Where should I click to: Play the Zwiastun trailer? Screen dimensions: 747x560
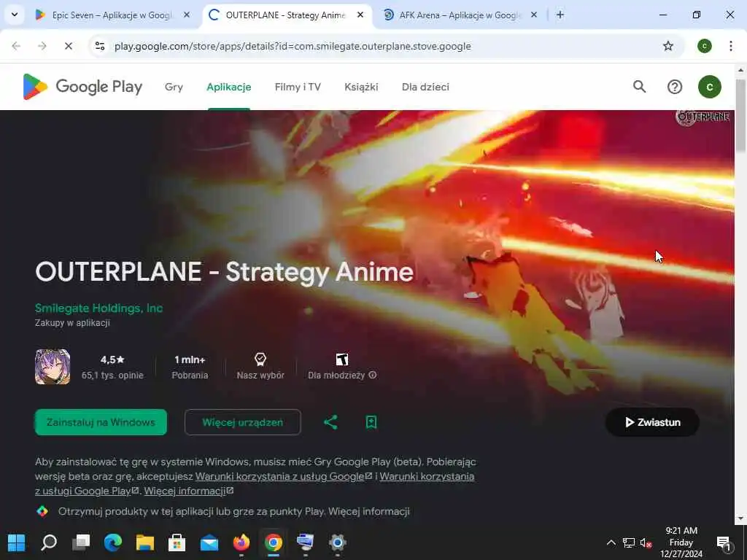pos(652,422)
